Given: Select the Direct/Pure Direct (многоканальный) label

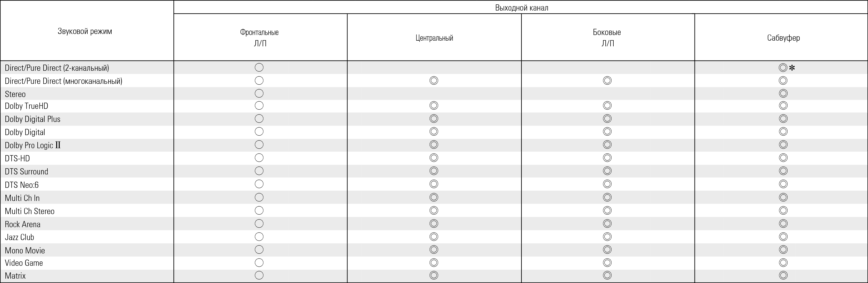Looking at the screenshot, I should (x=63, y=81).
